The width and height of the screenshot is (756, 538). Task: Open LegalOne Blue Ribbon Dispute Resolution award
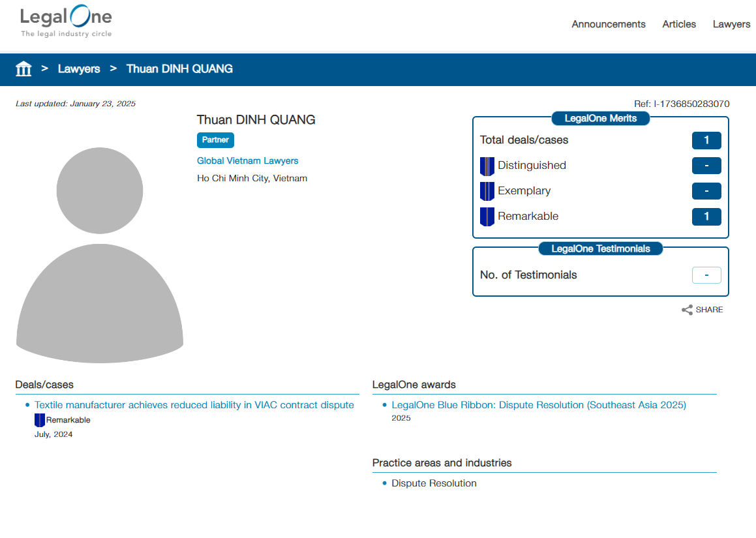(539, 405)
